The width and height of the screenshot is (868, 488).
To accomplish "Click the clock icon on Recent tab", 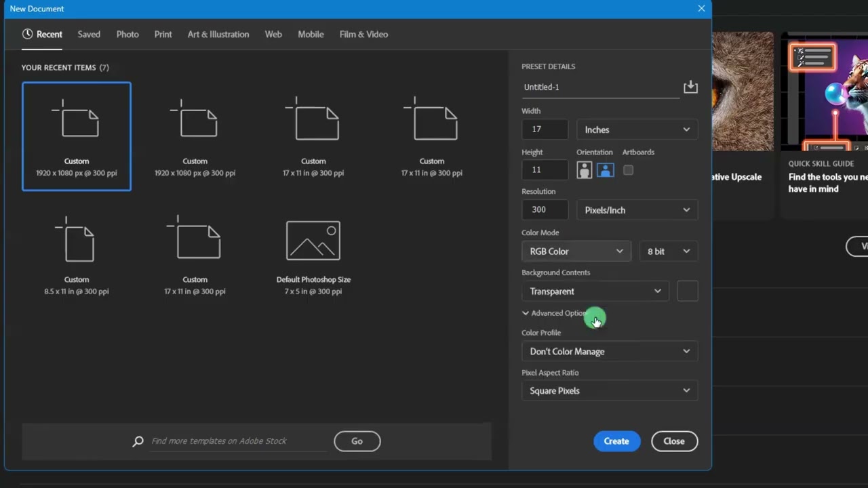I will pos(27,34).
